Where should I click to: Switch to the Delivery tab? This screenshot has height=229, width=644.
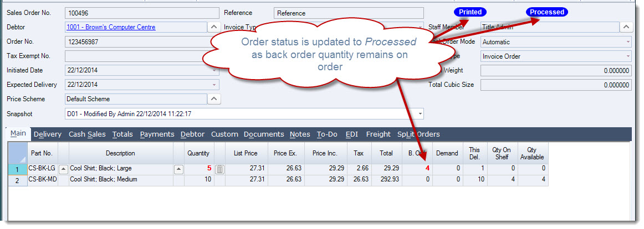[48, 134]
